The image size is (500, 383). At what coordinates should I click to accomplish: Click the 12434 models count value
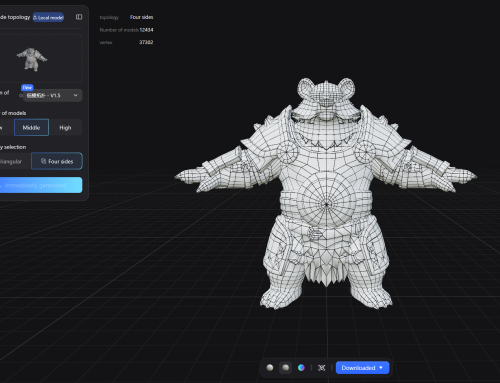[146, 30]
